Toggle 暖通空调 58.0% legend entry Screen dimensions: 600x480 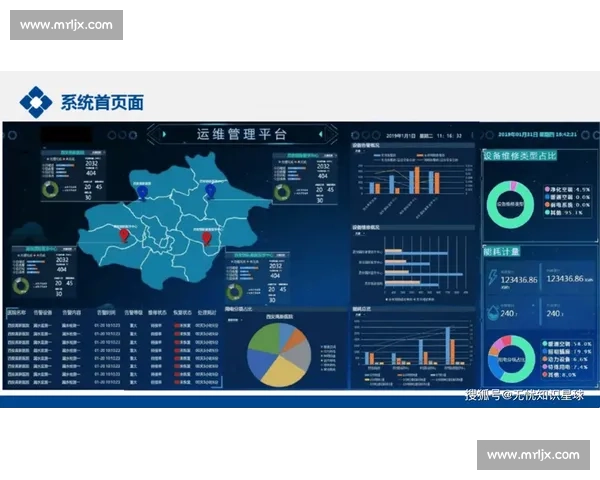pyautogui.click(x=567, y=344)
